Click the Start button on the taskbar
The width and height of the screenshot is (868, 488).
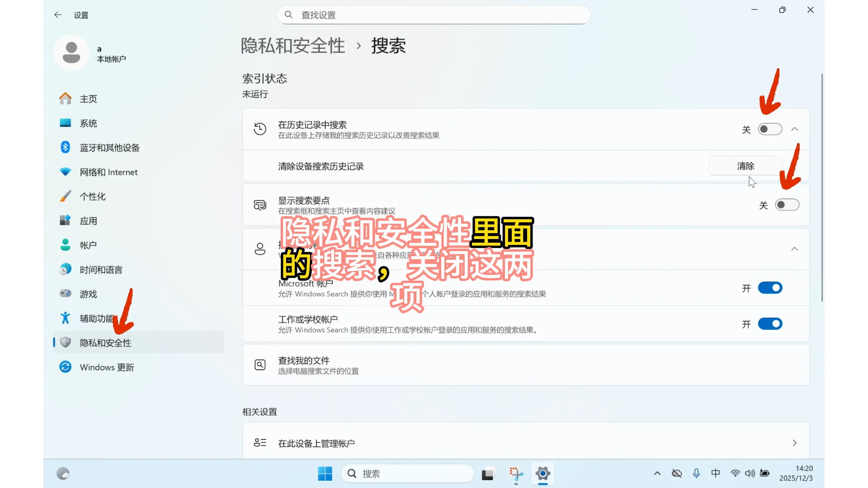pyautogui.click(x=325, y=474)
